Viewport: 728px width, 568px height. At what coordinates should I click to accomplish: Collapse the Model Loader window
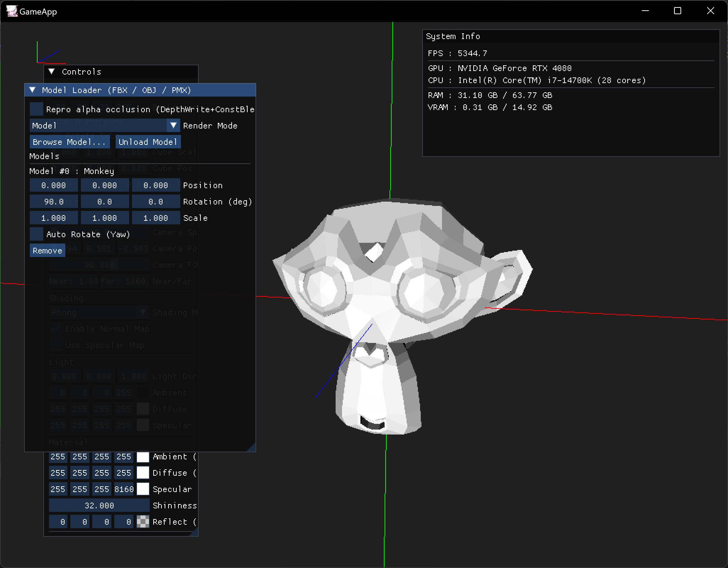(x=33, y=90)
